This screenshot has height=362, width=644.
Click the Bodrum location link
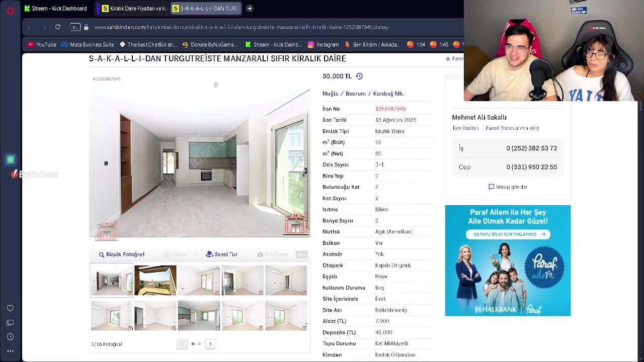click(x=355, y=94)
